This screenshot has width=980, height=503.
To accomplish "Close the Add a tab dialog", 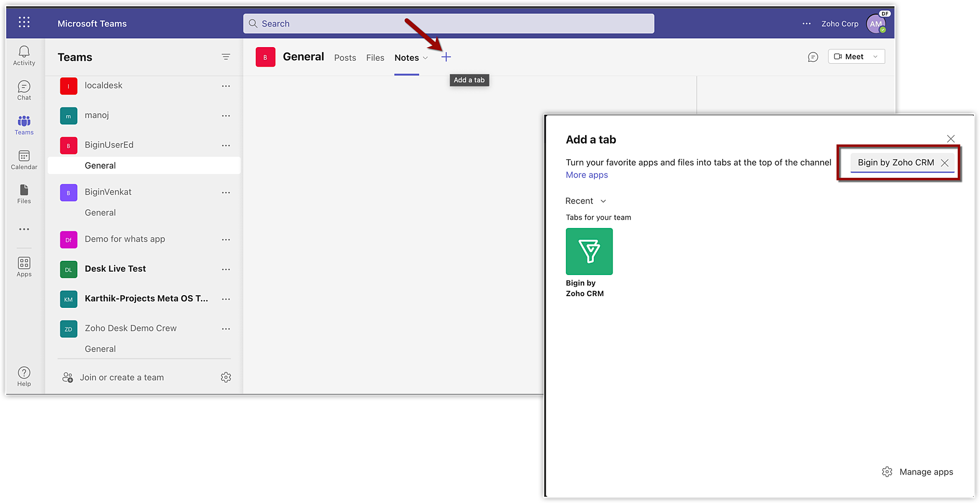I will pos(951,139).
